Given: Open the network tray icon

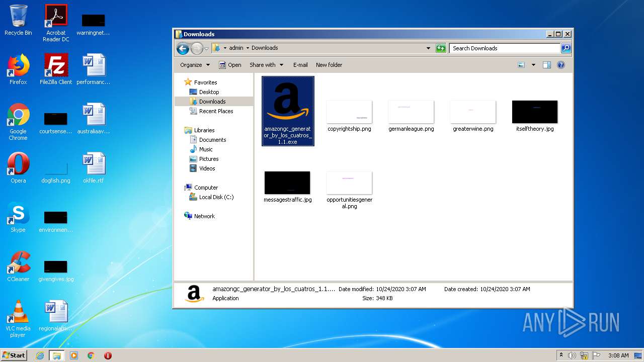Looking at the screenshot, I should pyautogui.click(x=584, y=355).
